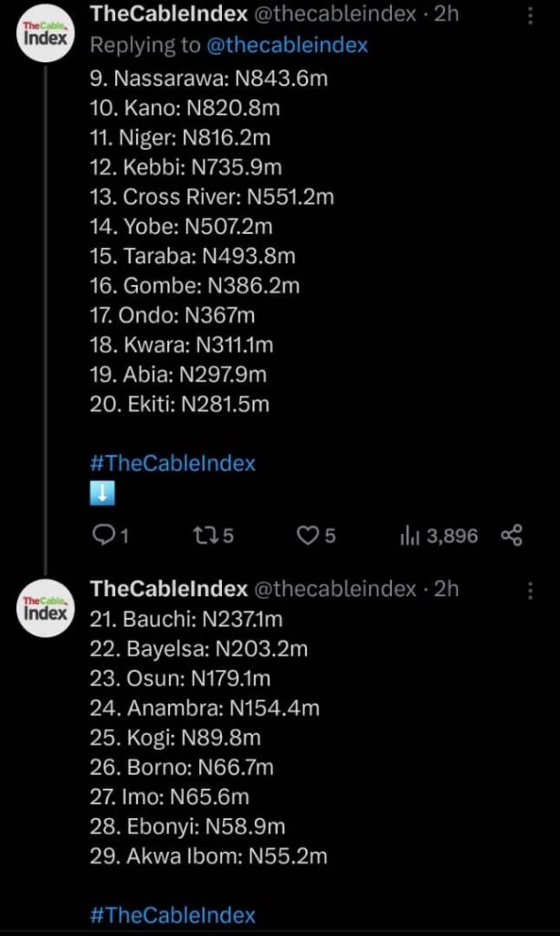Click the TheCable Index avatar on the first tweet
Screen dimensions: 560x936
(x=46, y=40)
